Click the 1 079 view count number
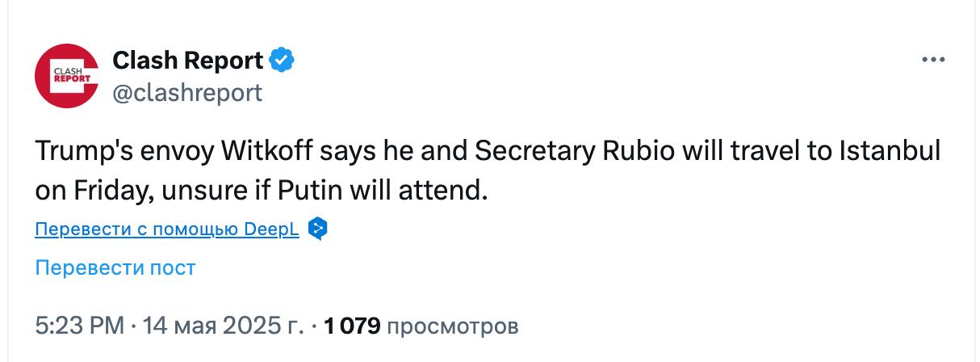The width and height of the screenshot is (980, 362). click(352, 326)
